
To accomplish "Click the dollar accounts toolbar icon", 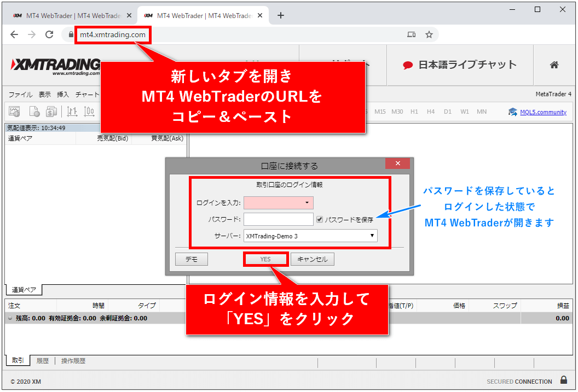I will (51, 112).
